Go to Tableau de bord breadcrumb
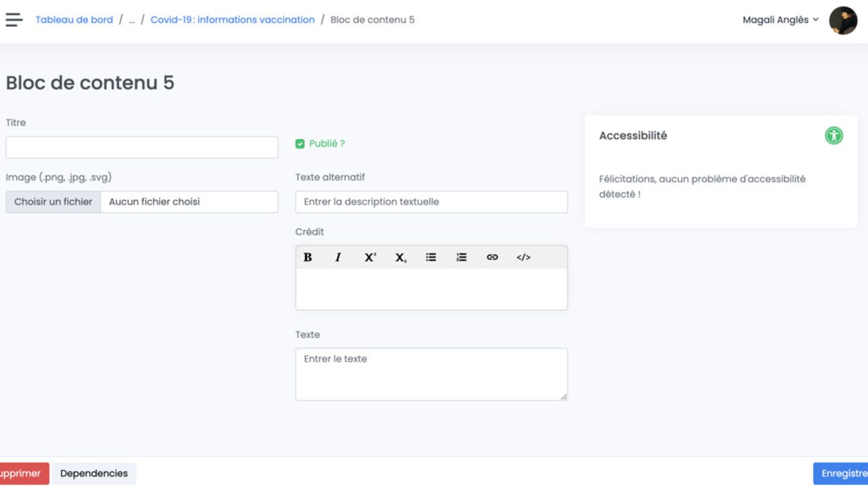The width and height of the screenshot is (868, 488). [74, 20]
